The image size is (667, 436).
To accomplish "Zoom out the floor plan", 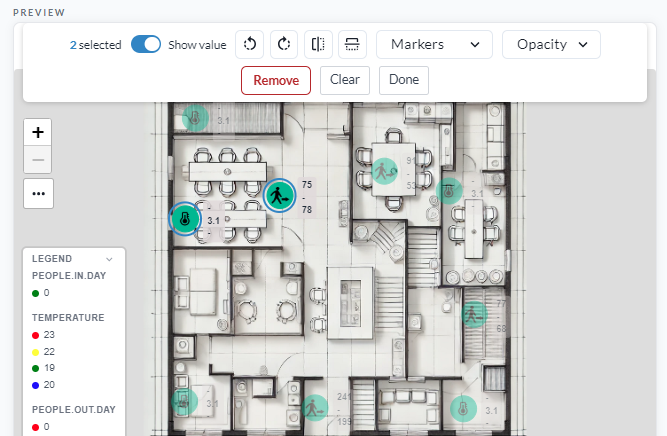I will (x=38, y=160).
